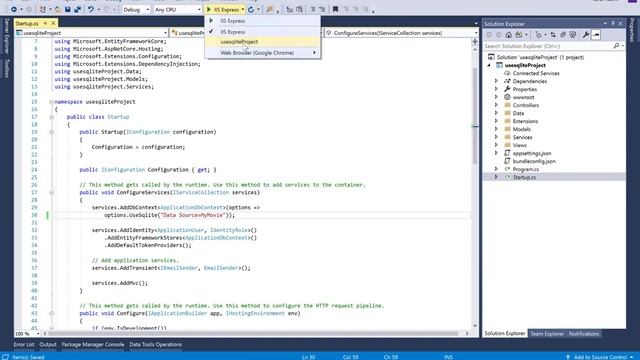Viewport: 640px width, 360px height.
Task: Click the Redo arrow icon
Action: pyautogui.click(x=107, y=9)
